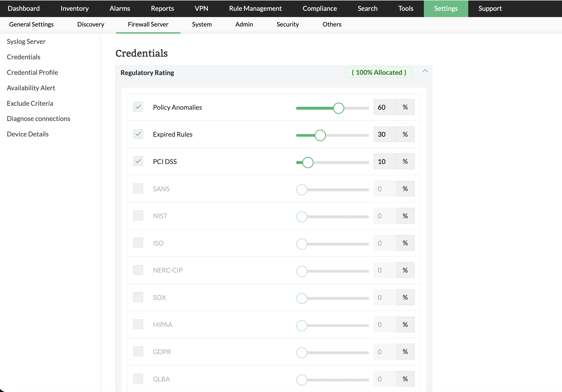The height and width of the screenshot is (392, 562).
Task: Click the Policy Anomalies percentage field
Action: [385, 107]
